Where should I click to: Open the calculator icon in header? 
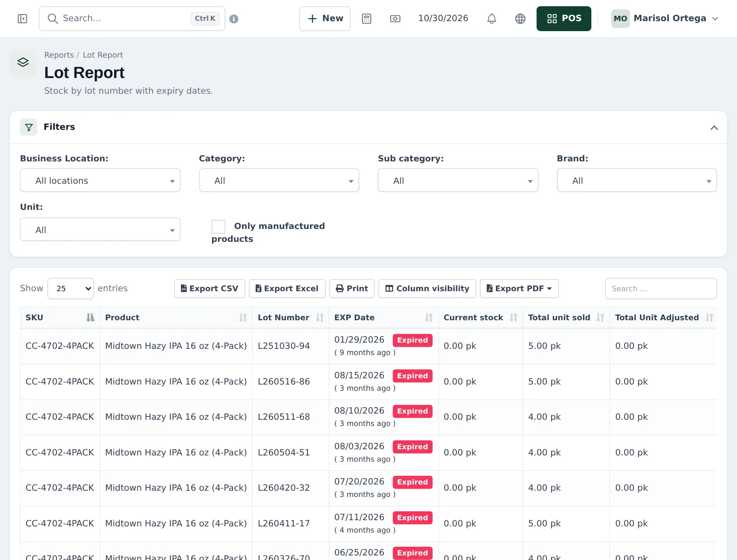pos(366,19)
